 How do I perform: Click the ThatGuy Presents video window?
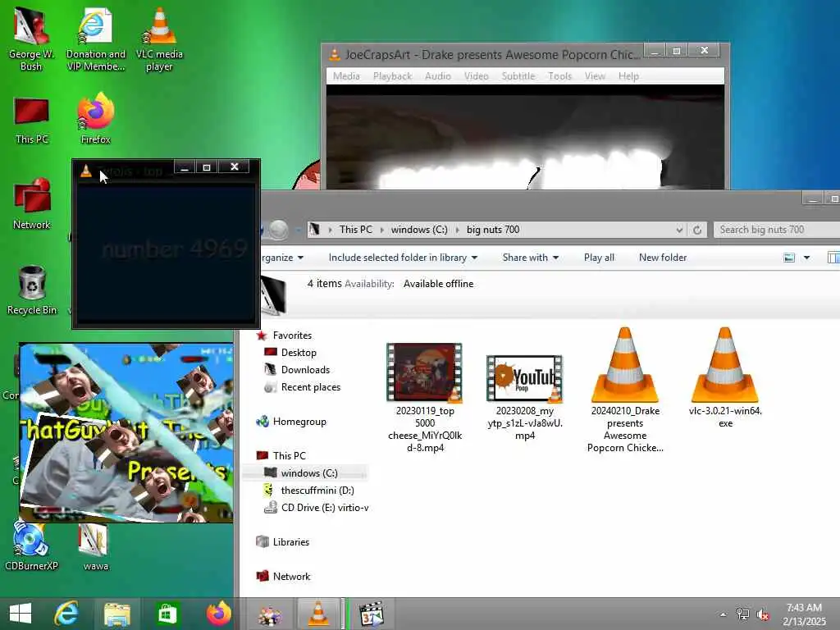[x=126, y=433]
